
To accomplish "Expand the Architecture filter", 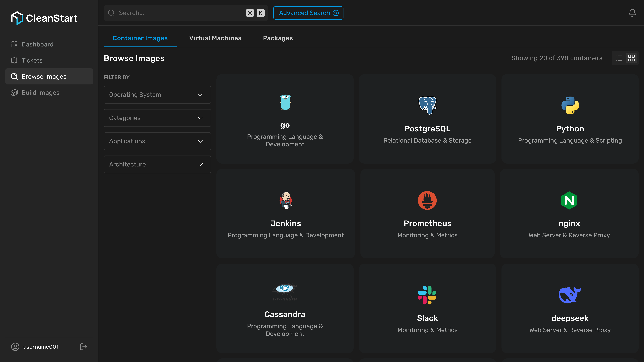I will click(x=157, y=164).
